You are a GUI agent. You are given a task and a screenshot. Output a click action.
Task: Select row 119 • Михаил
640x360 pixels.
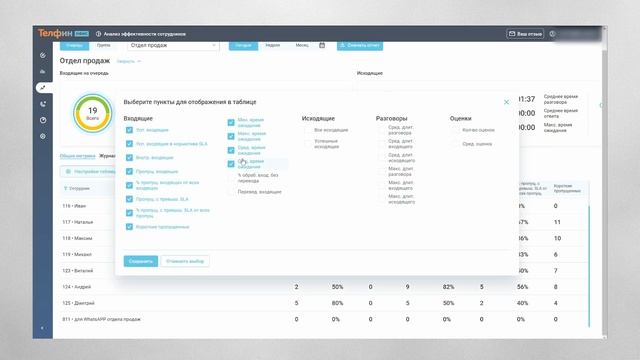[x=77, y=254]
